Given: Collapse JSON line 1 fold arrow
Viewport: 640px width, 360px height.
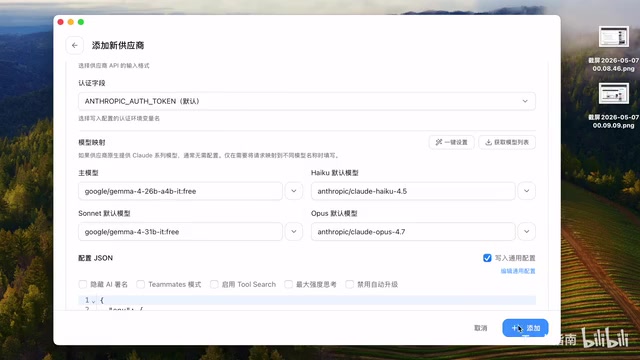Looking at the screenshot, I should point(93,301).
